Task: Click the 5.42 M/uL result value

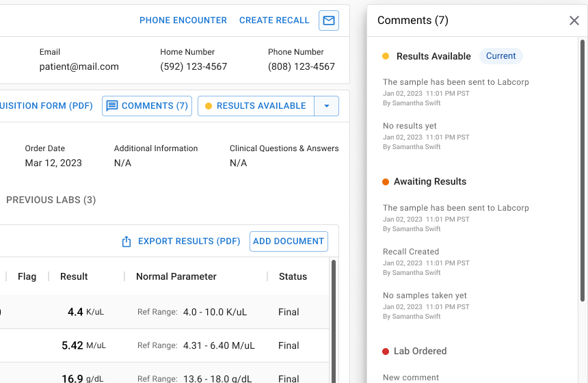Action: pos(83,345)
